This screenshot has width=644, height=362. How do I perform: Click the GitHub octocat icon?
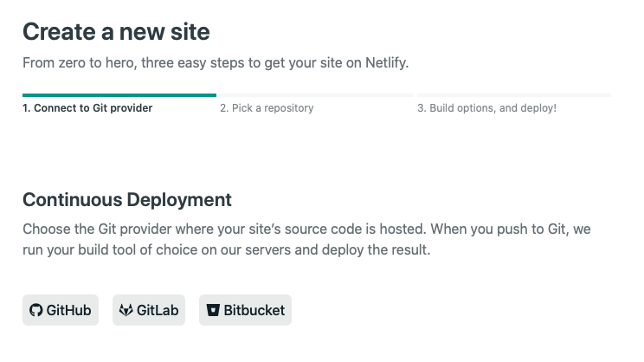[x=35, y=310]
